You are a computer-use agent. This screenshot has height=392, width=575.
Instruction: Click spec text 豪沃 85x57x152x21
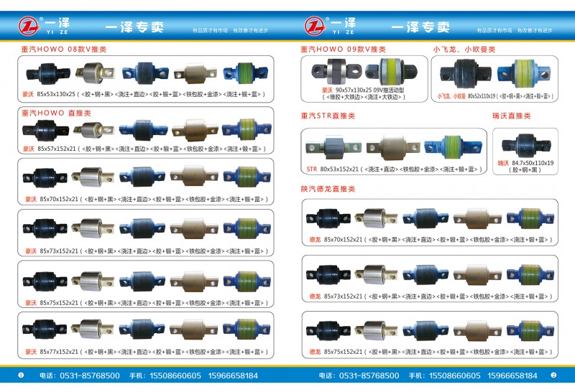click(50, 149)
